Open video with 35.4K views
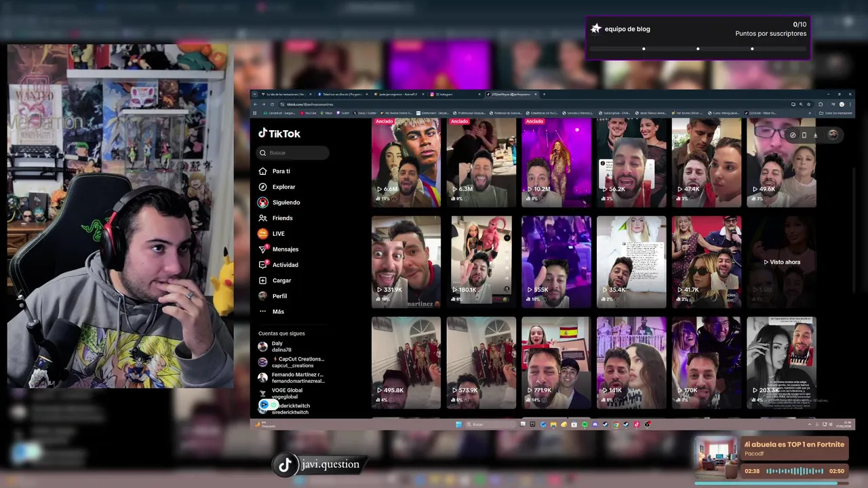The width and height of the screenshot is (868, 488). (631, 262)
